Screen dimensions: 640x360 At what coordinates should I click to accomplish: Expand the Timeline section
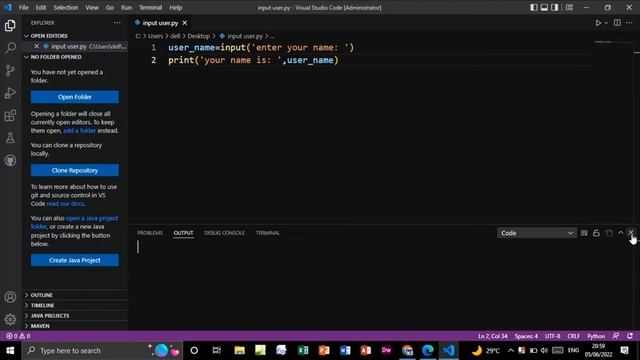click(x=75, y=305)
